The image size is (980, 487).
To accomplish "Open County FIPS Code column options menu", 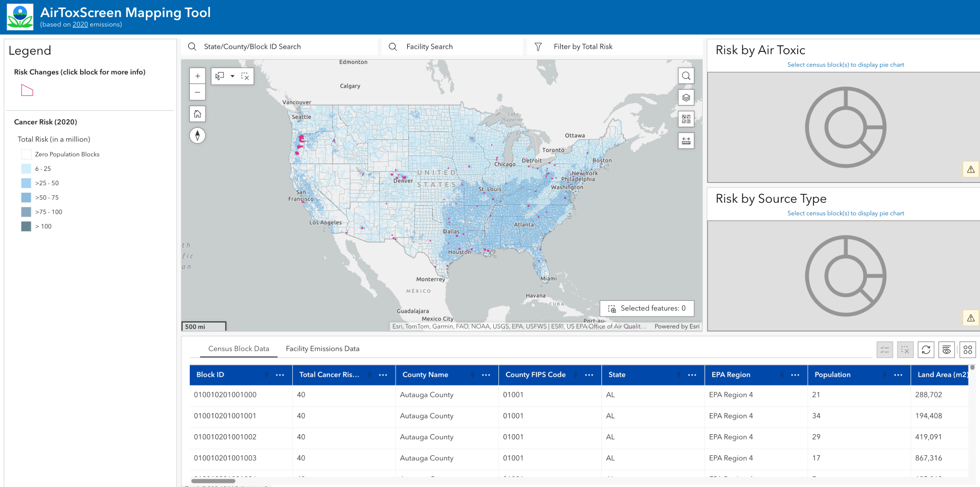I will click(x=589, y=375).
